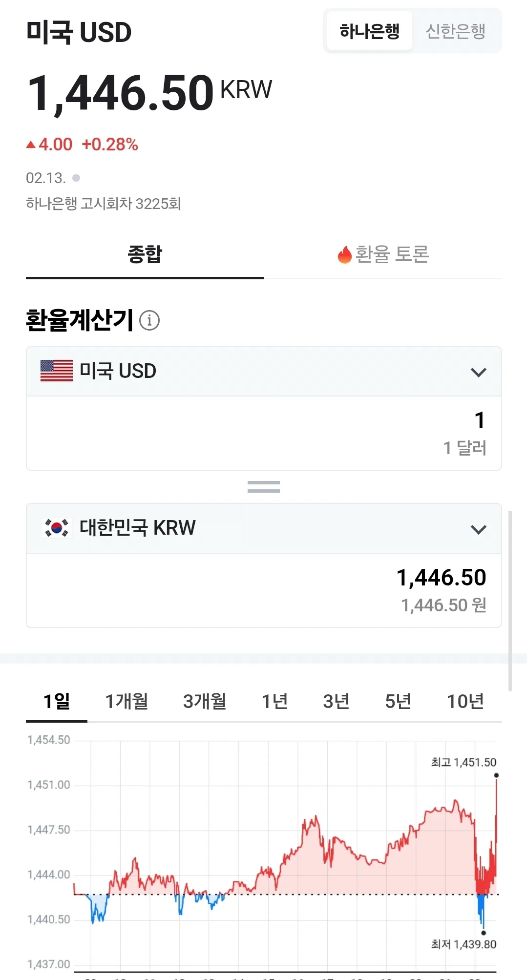Select the 3개월 chart period

coord(205,701)
